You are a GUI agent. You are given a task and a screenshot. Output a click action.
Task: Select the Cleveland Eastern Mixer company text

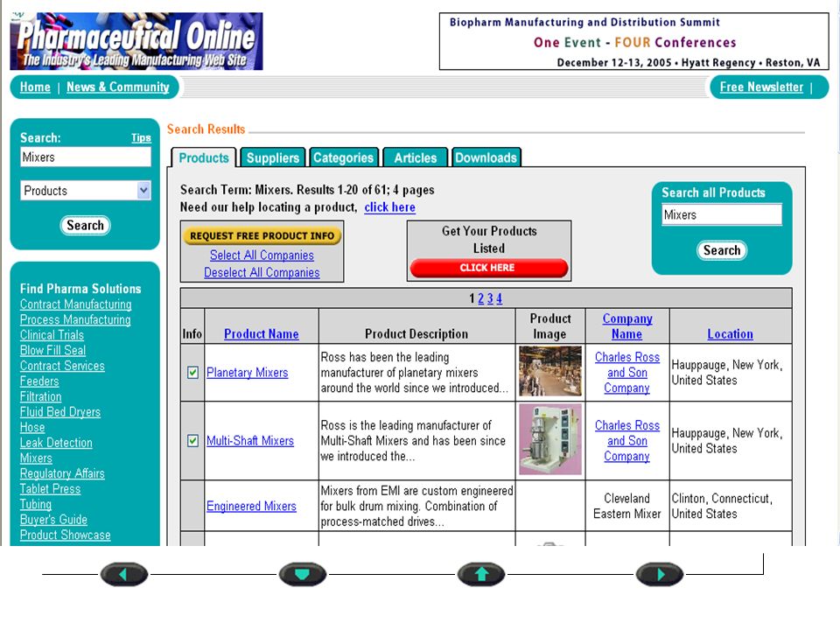[x=627, y=506]
